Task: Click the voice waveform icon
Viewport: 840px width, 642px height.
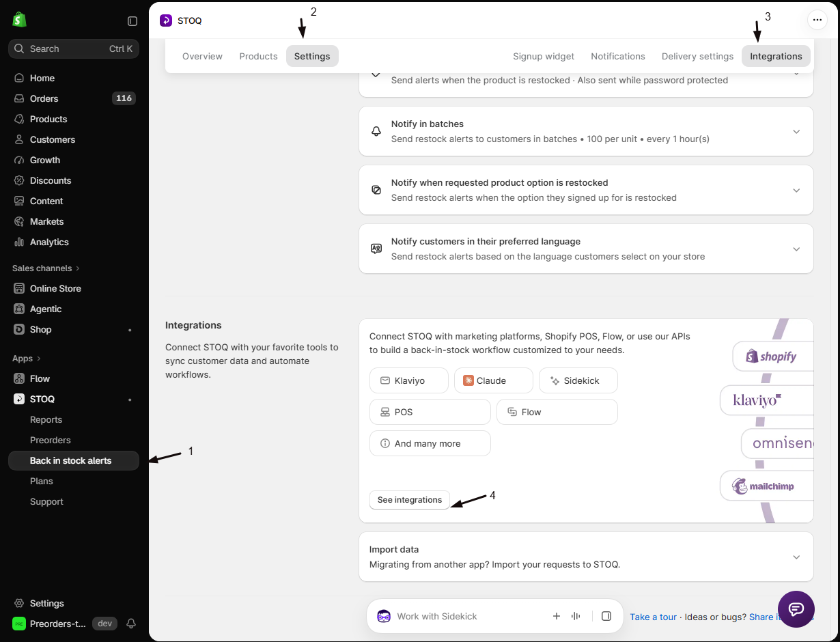Action: pos(576,616)
